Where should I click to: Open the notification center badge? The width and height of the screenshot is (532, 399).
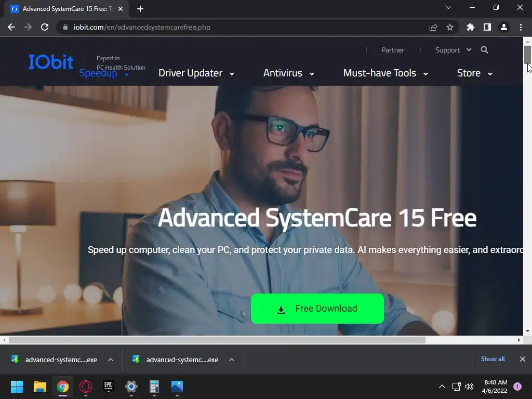click(517, 387)
